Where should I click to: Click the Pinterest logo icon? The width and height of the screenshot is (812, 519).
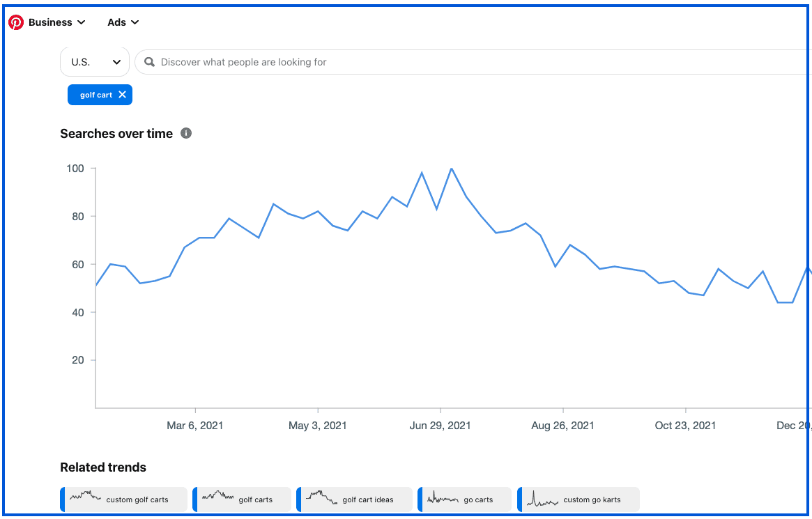click(x=16, y=22)
